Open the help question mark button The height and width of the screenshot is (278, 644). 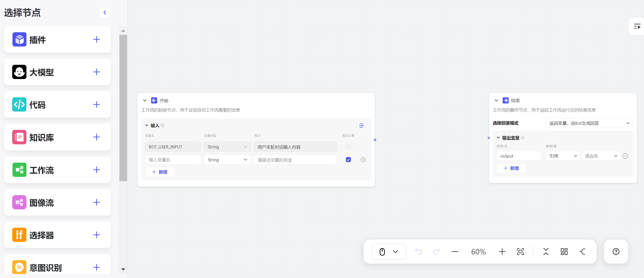[616, 252]
